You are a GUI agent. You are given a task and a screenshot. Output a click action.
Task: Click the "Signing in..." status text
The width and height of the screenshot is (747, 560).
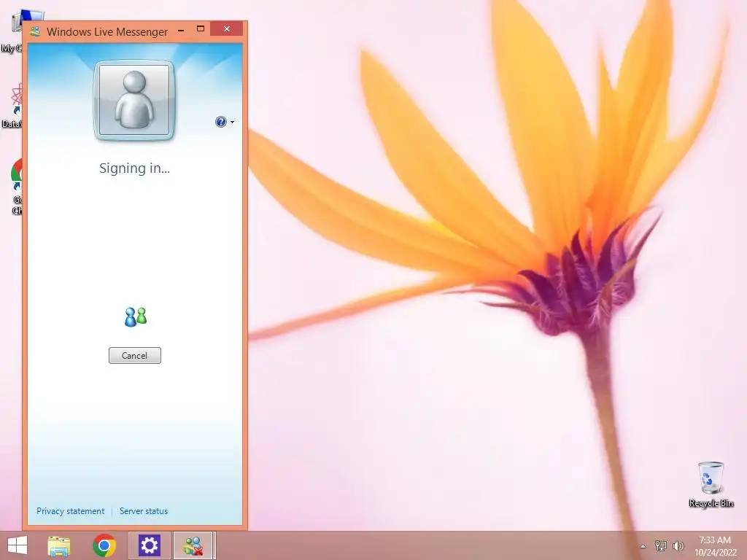pos(134,168)
